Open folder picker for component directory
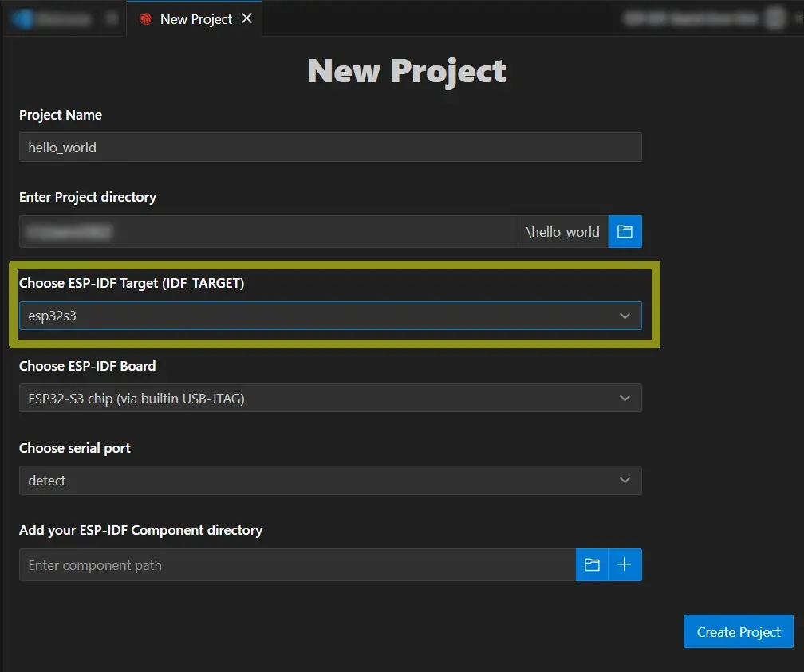 [x=592, y=564]
